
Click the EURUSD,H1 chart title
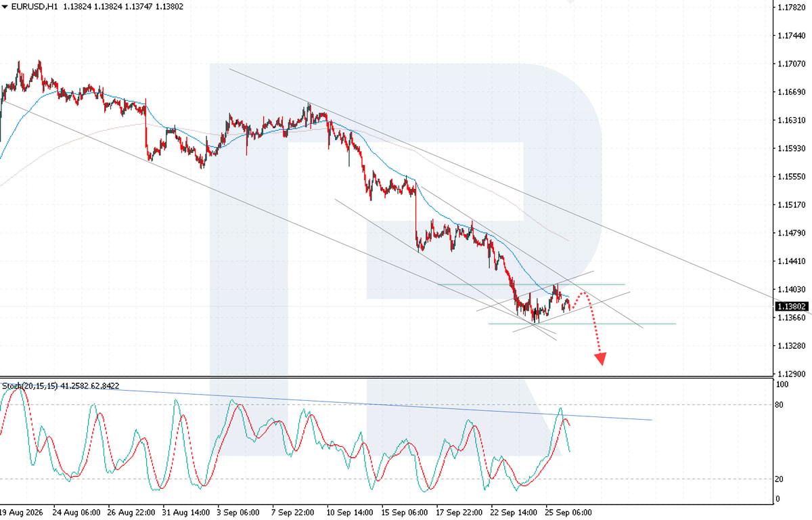(34, 6)
